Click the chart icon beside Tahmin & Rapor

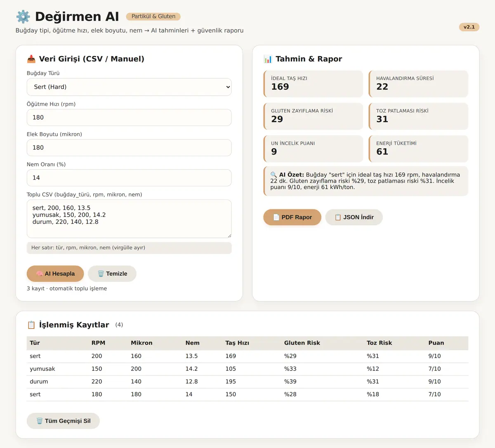click(x=268, y=59)
